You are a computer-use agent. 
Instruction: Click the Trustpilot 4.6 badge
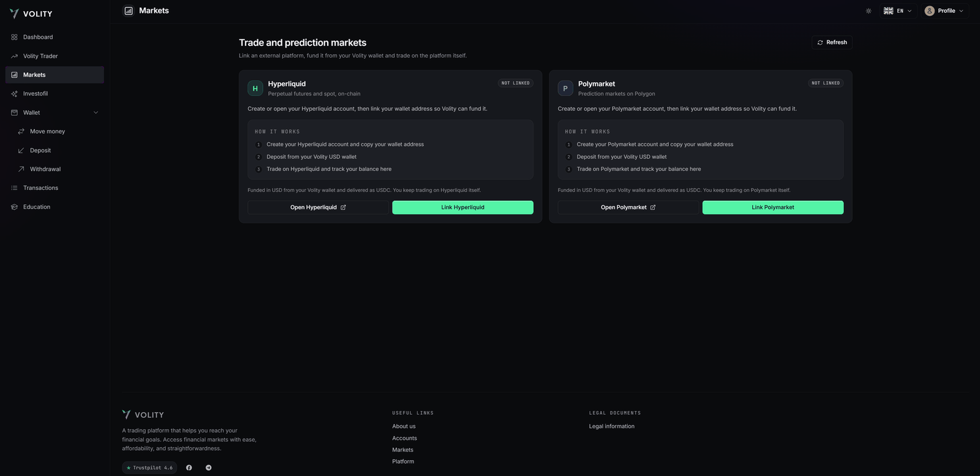[x=149, y=468]
